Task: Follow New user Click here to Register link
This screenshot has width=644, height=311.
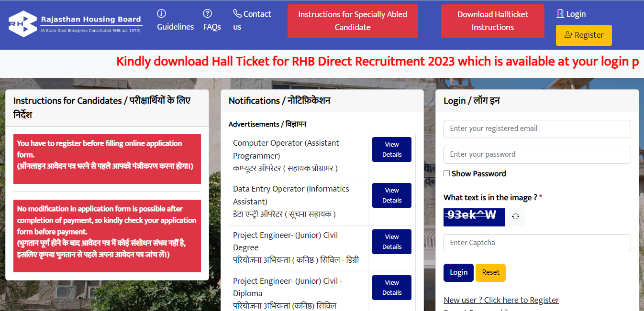Action: (501, 300)
